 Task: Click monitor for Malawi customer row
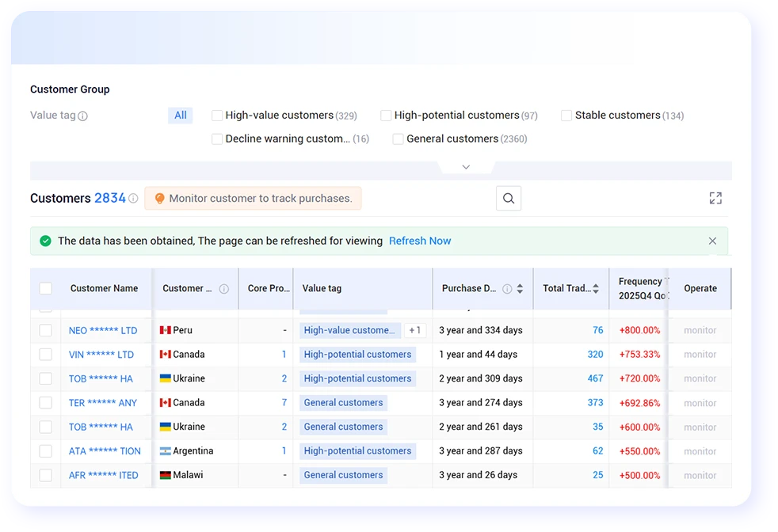point(700,476)
